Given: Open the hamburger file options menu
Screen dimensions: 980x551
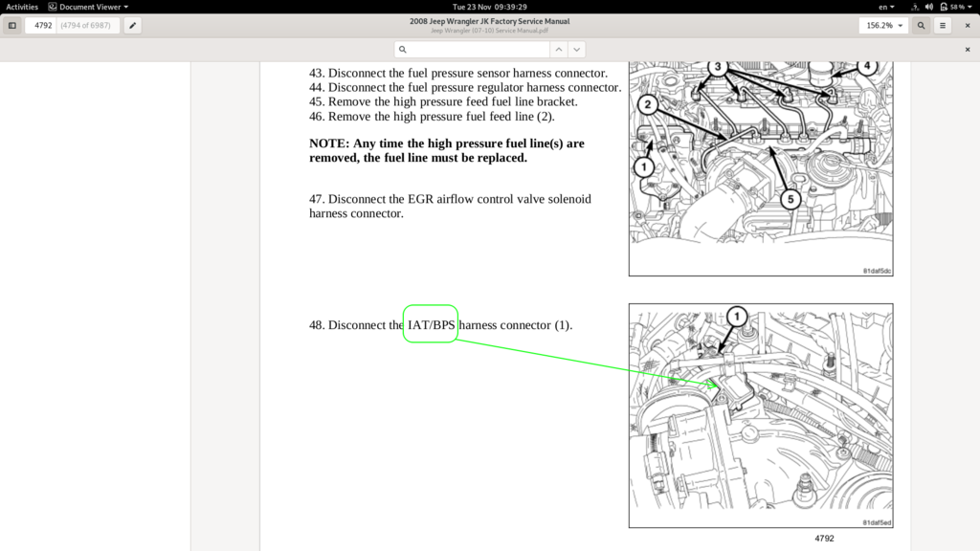Looking at the screenshot, I should 943,26.
